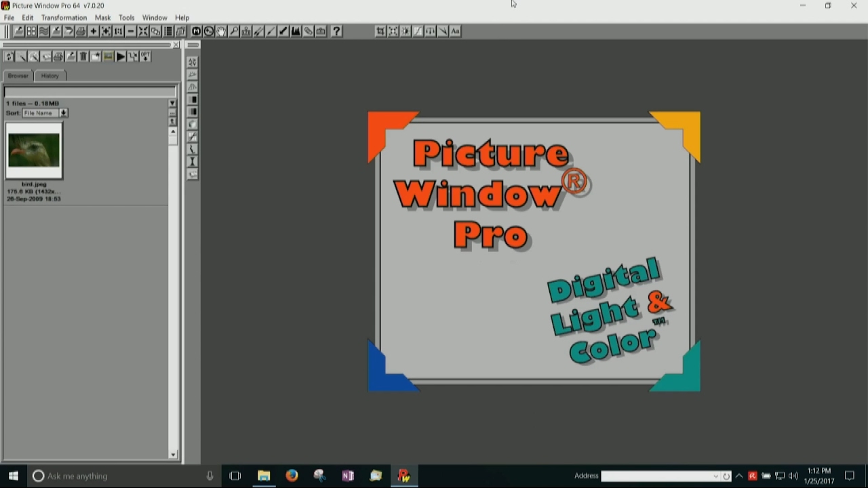Select the magnifier tool in main toolbar
Screen dimensions: 868x488
coord(234,31)
